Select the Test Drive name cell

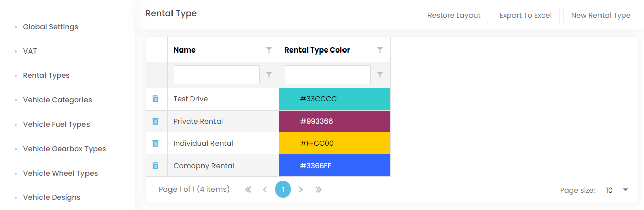pos(223,99)
